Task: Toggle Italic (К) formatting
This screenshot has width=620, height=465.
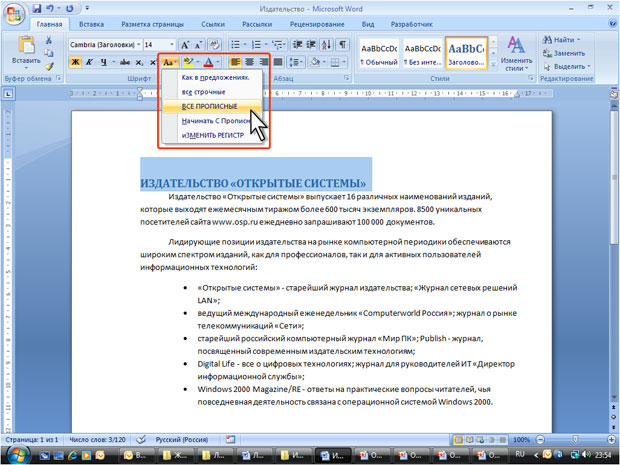Action: point(89,62)
